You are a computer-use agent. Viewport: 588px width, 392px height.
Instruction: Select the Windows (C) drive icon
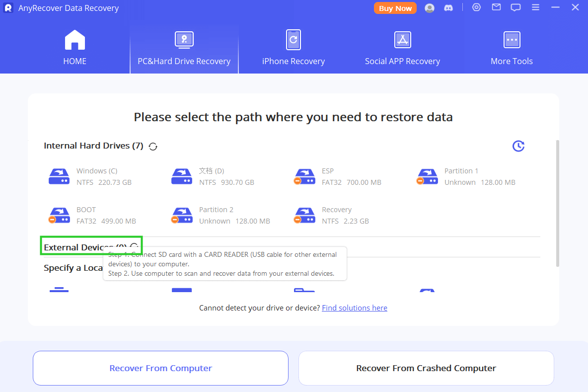59,176
